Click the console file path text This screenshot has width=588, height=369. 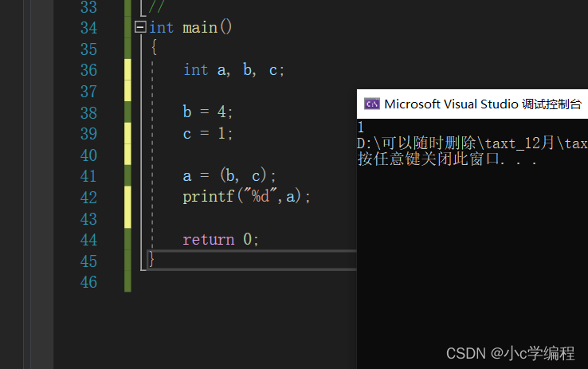tap(472, 143)
